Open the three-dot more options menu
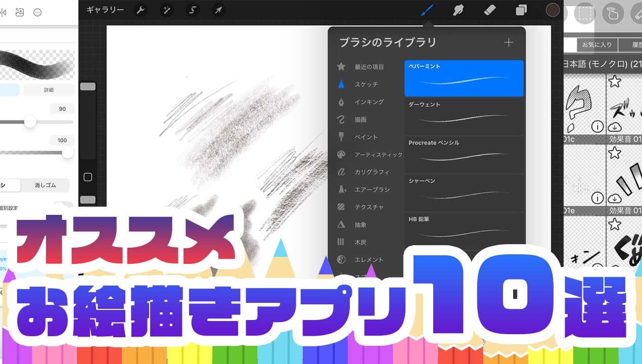Viewport: 642px width, 364px height. point(37,13)
